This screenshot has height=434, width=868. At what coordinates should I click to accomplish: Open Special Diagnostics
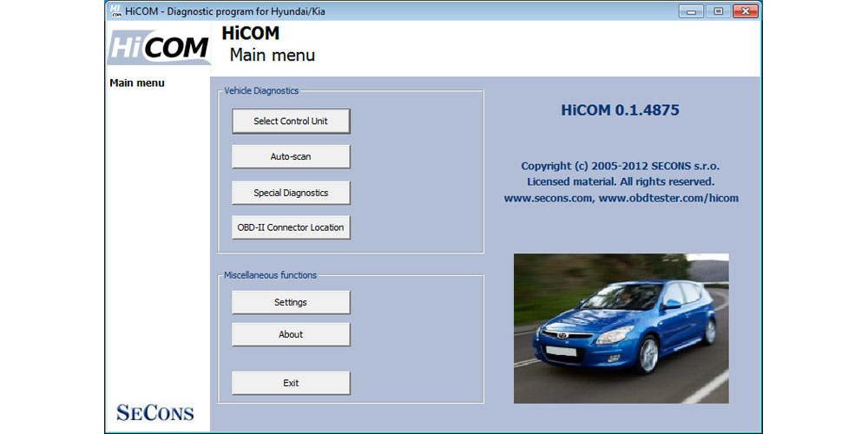click(x=291, y=193)
